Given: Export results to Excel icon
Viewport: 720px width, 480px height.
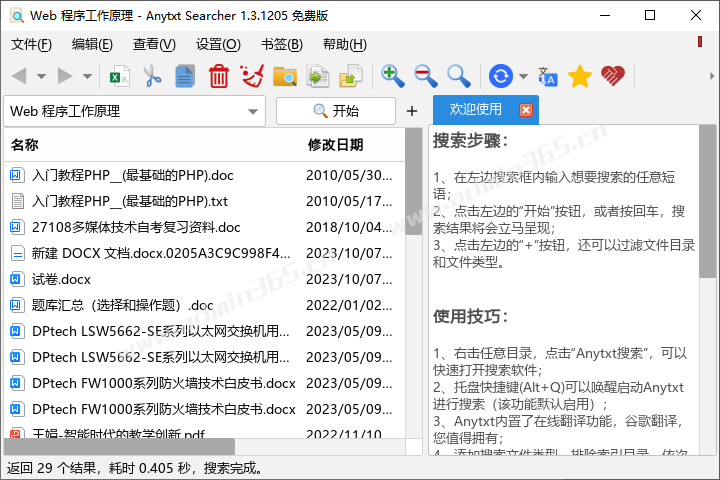Looking at the screenshot, I should coord(119,76).
